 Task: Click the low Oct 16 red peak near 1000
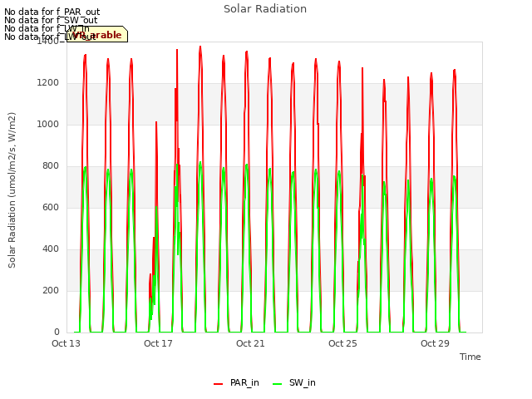[x=156, y=123]
